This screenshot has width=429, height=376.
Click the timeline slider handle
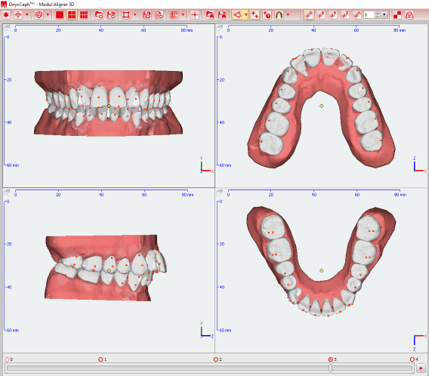(x=330, y=368)
